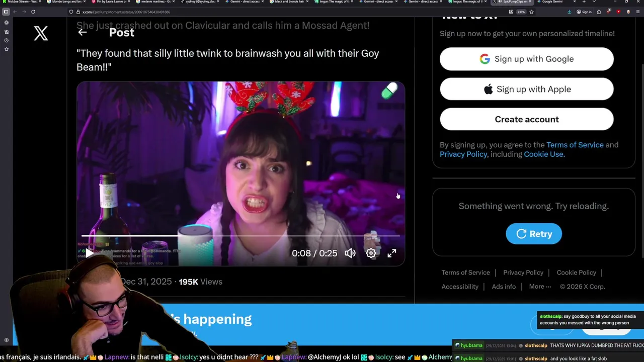Click the browser back arrow
644x362 pixels.
tap(15, 12)
